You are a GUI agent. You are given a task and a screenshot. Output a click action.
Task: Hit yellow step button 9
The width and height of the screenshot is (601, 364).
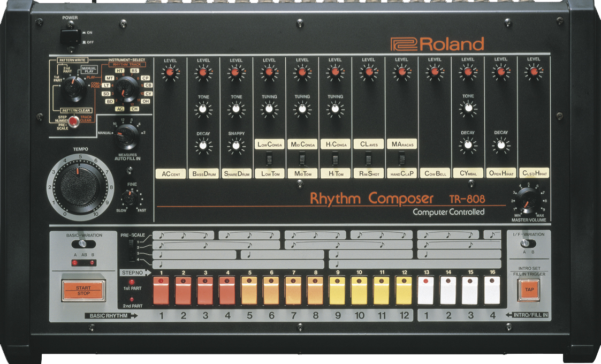point(338,291)
